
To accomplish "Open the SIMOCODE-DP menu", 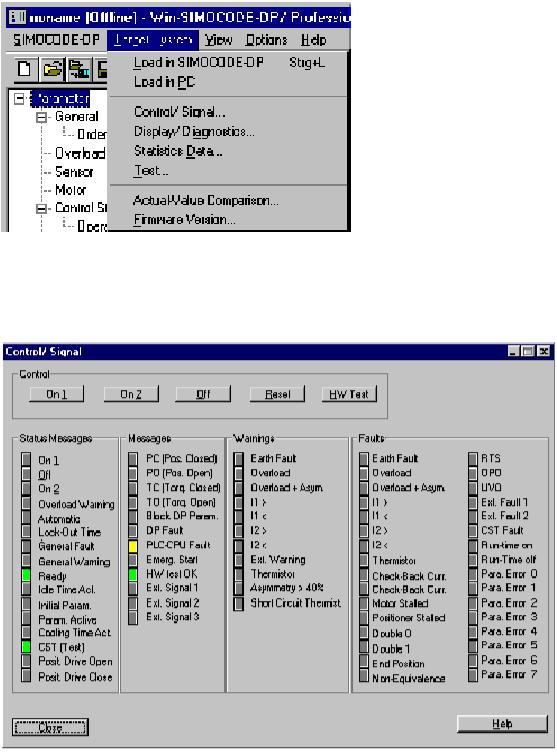I will pos(56,40).
